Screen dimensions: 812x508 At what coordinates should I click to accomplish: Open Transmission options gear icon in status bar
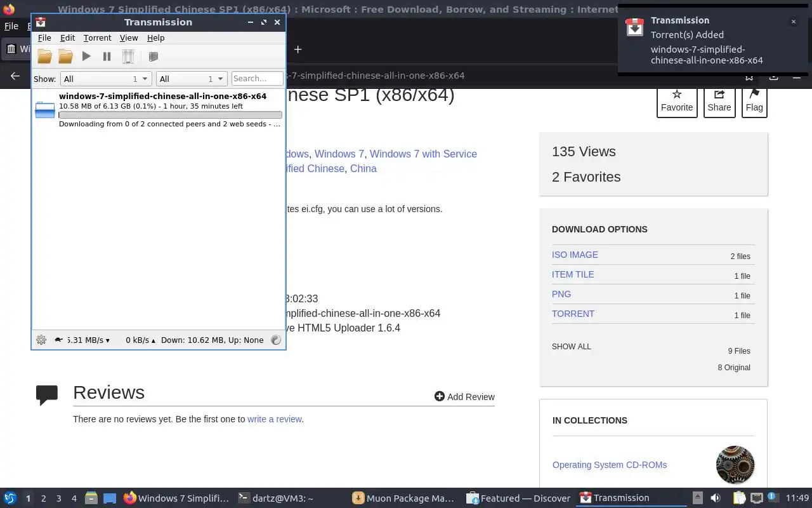point(41,340)
